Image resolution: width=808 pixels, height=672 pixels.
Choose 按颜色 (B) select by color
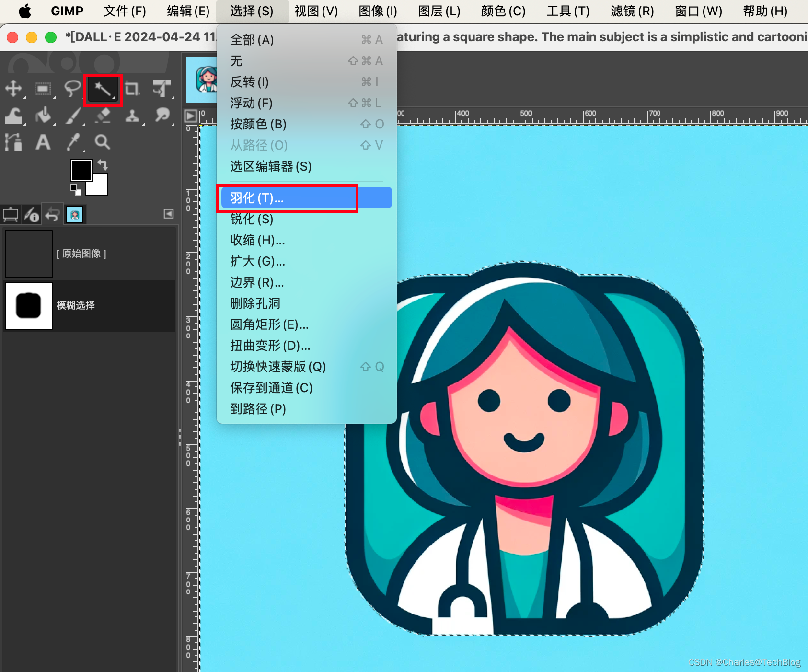306,124
